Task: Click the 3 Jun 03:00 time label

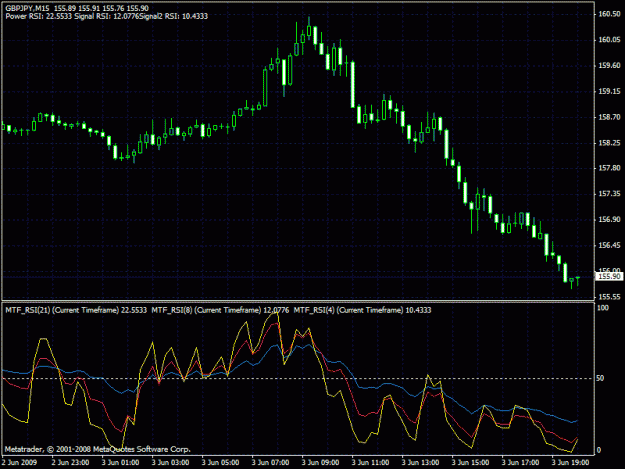Action: pos(170,463)
